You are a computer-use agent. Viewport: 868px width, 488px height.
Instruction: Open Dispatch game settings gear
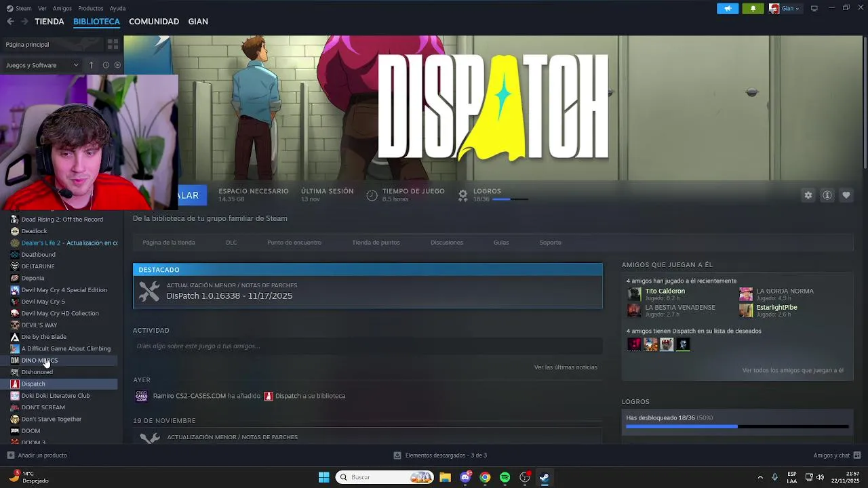coord(808,195)
